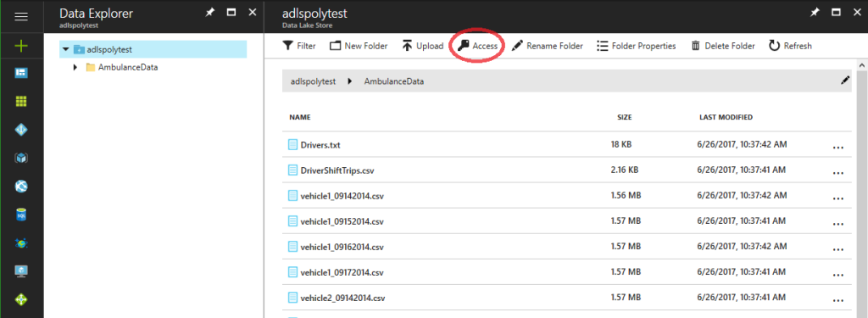Sort by SIZE column header
This screenshot has width=868, height=318.
point(625,118)
